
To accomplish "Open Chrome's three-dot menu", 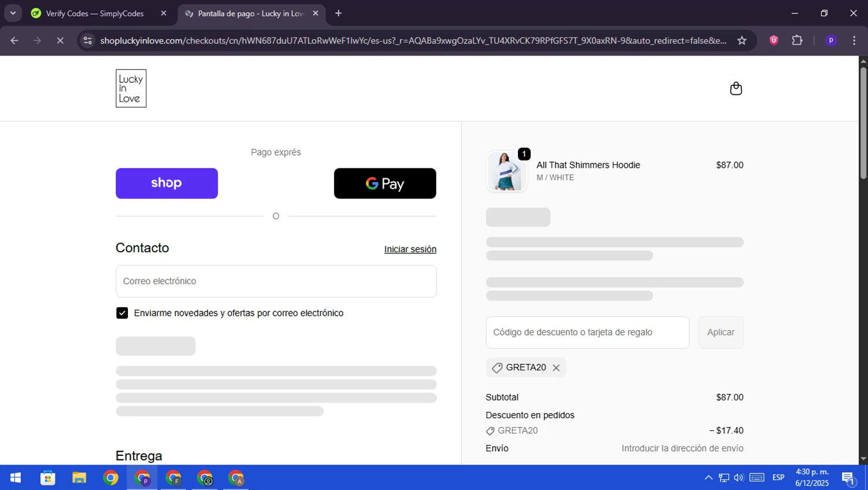I will [854, 40].
